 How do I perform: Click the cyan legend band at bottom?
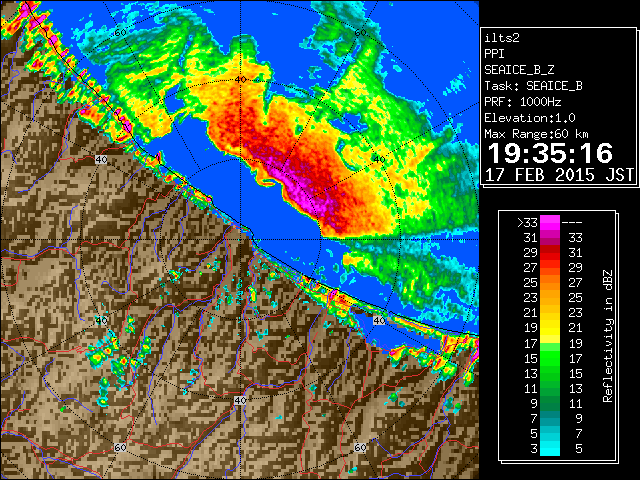[550, 448]
